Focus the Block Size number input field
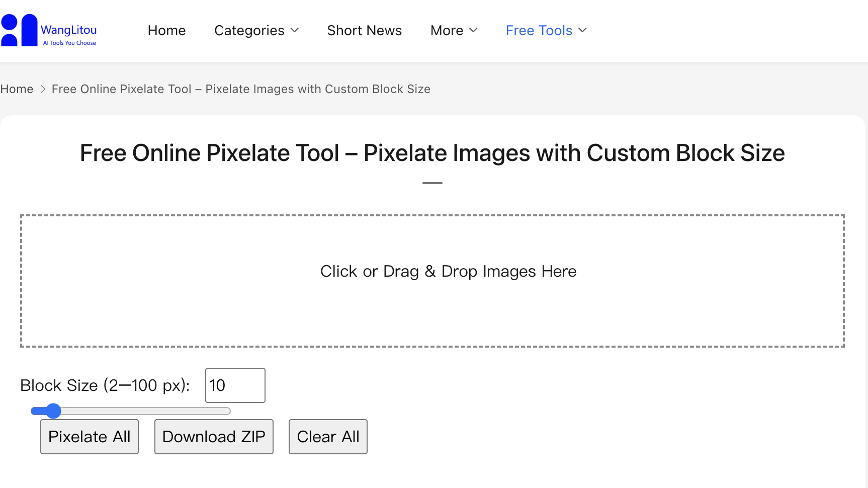This screenshot has width=868, height=488. click(x=235, y=385)
